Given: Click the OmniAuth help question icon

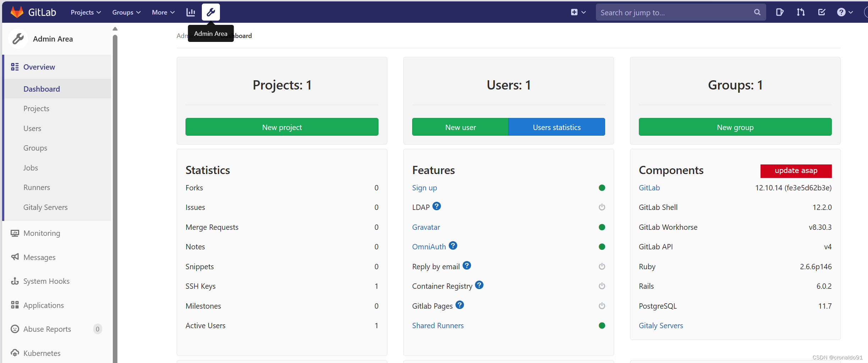Looking at the screenshot, I should (x=453, y=245).
